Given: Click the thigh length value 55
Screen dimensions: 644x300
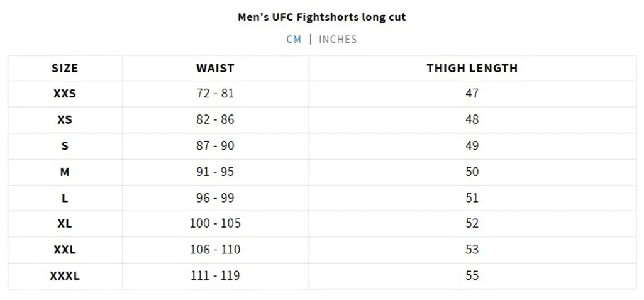Looking at the screenshot, I should [472, 275].
